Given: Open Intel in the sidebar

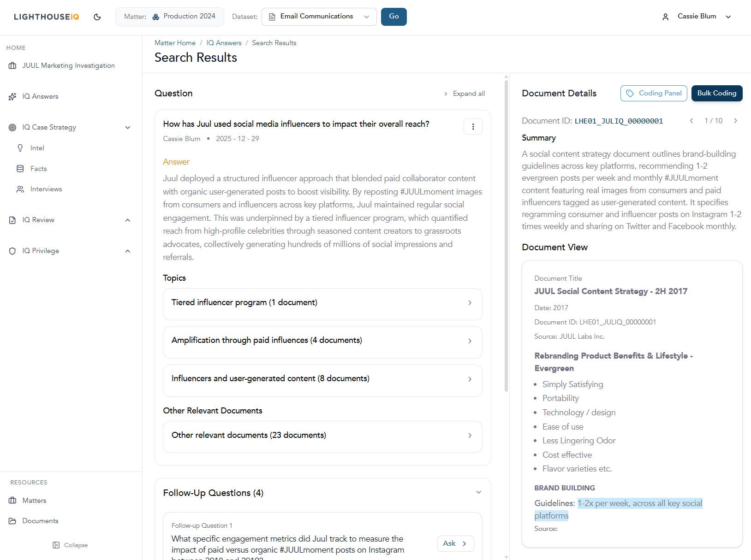Looking at the screenshot, I should pyautogui.click(x=37, y=148).
